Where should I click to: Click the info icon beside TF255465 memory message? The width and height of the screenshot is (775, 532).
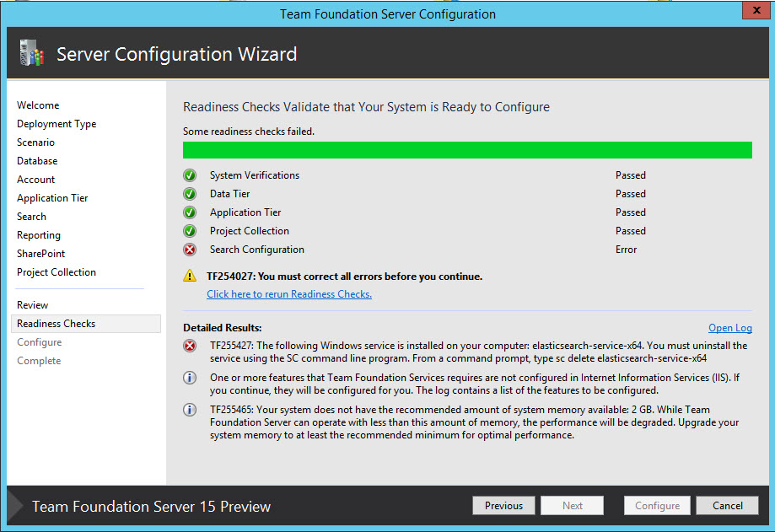pyautogui.click(x=190, y=410)
